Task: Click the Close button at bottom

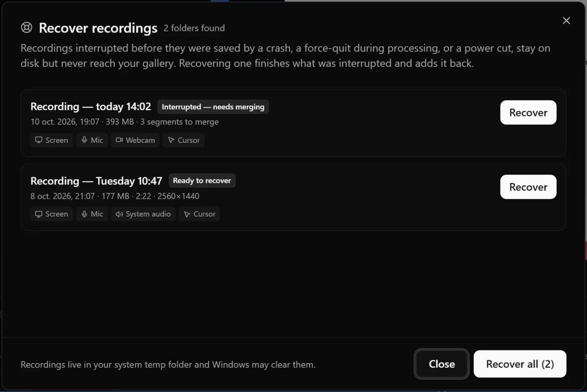Action: click(442, 364)
